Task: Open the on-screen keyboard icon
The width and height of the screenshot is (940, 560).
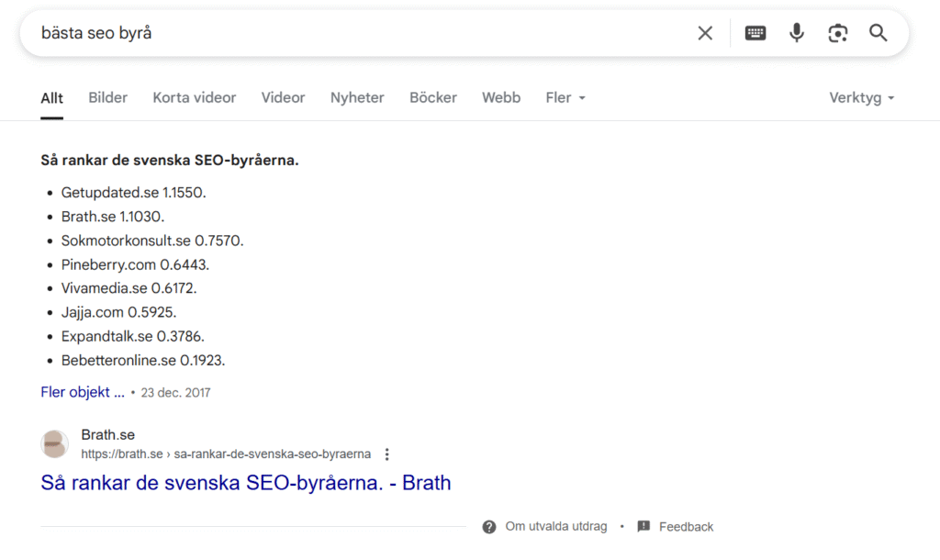Action: click(x=755, y=33)
